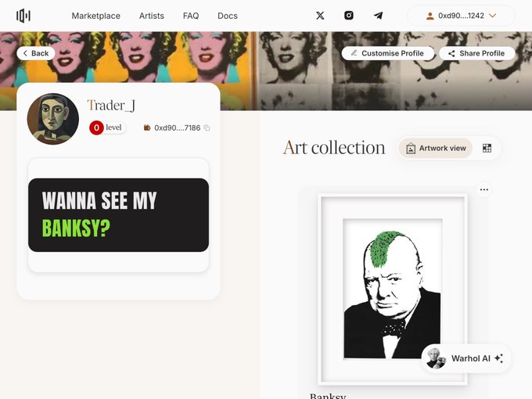532x399 pixels.
Task: Open the Telegram social link
Action: [378, 16]
